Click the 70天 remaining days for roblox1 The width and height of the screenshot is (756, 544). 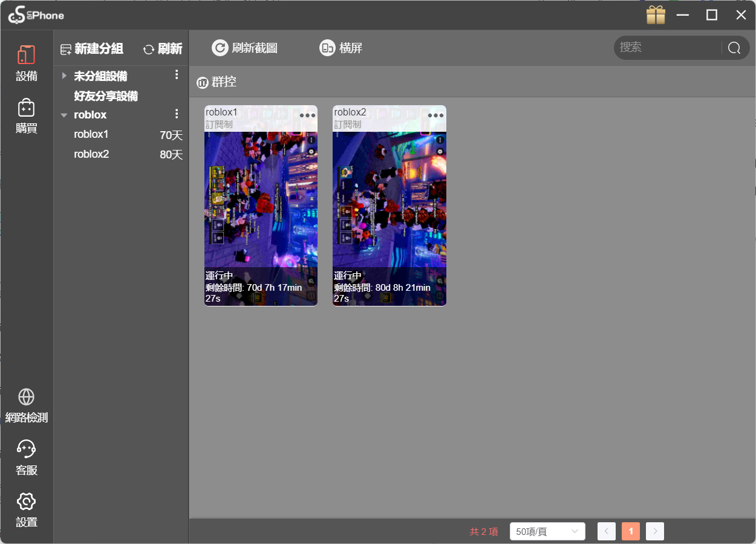tap(171, 135)
